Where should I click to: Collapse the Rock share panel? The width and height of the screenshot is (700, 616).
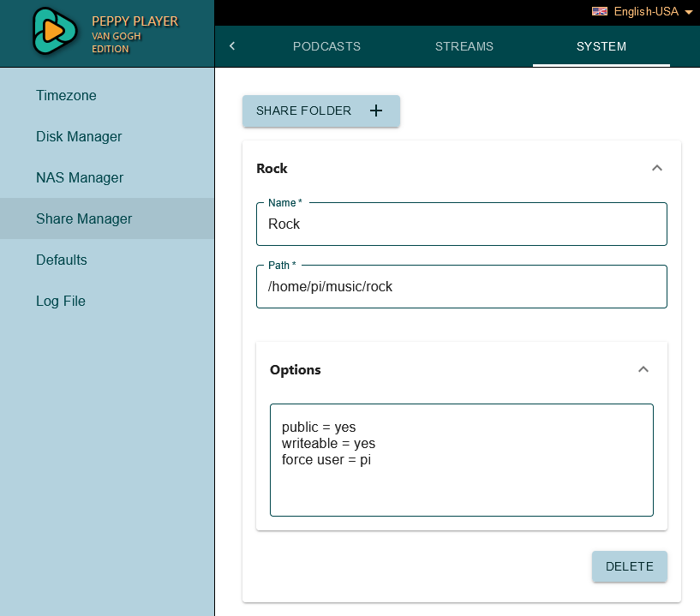point(656,168)
